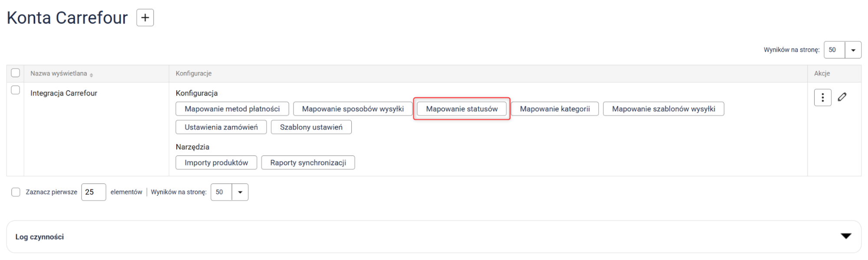View Raporty synchronizacji

click(x=308, y=163)
